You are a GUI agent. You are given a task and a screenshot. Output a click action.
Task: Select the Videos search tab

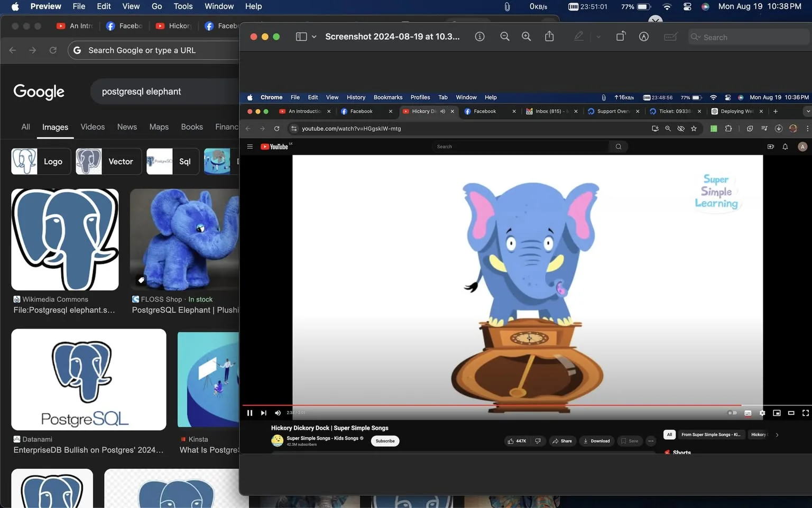(x=93, y=127)
